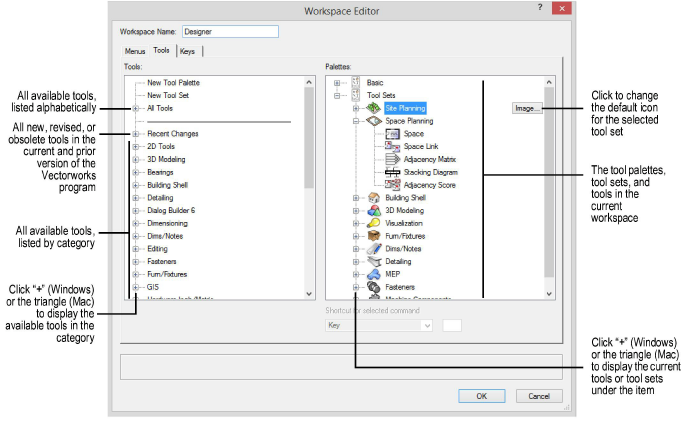Screen dimensions: 686x437
Task: Expand Dialog Builder 6 category
Action: point(136,210)
